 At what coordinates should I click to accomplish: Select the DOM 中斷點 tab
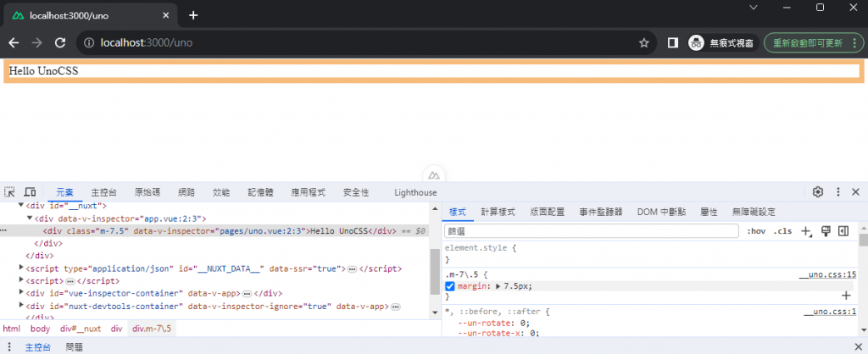point(661,212)
